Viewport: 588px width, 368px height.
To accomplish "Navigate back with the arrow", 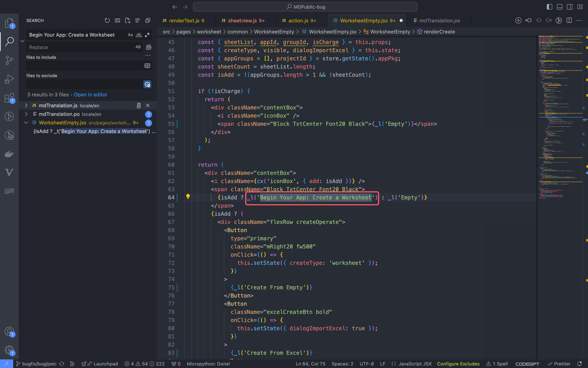I will coord(175,7).
